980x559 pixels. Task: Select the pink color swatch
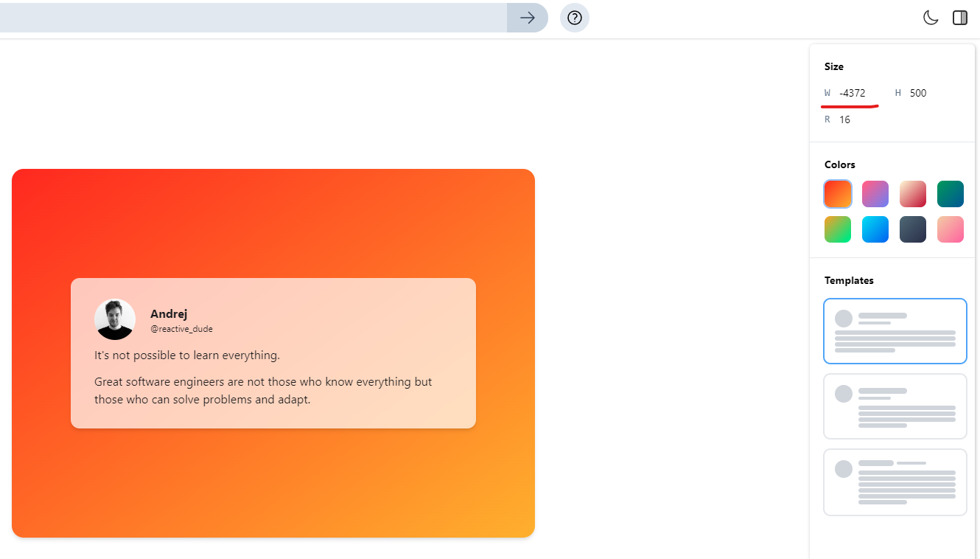click(951, 229)
